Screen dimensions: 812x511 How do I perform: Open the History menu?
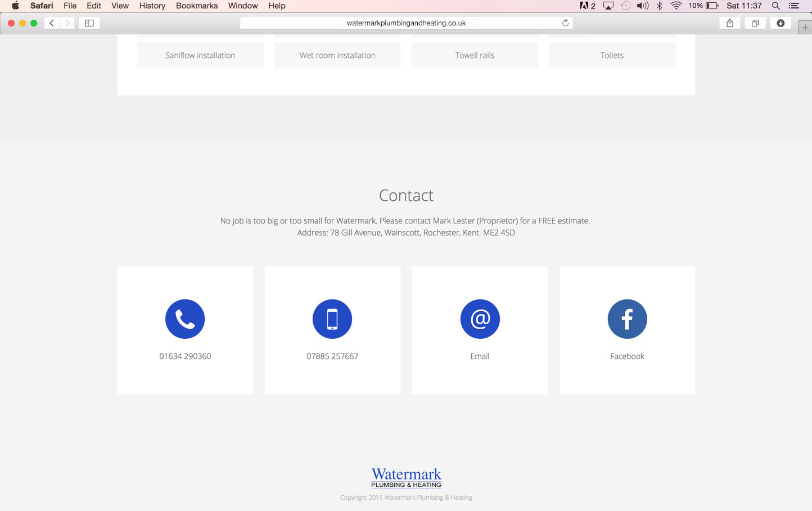pos(152,6)
